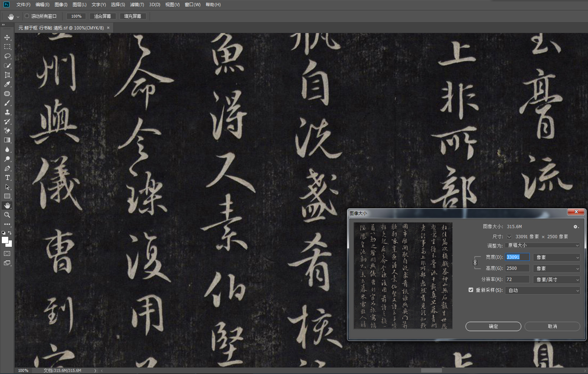Select the Hand tool in the toolbox
This screenshot has height=374, width=588.
coord(7,206)
